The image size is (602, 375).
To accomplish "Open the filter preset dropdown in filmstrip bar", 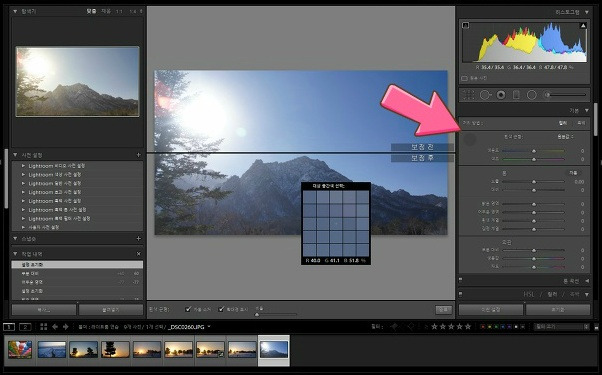I will (x=562, y=327).
